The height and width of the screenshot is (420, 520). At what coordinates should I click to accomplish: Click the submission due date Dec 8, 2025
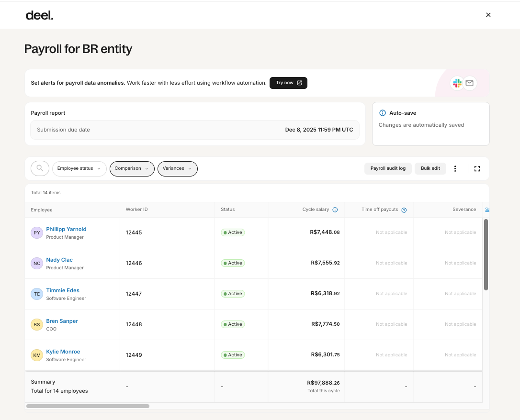pos(319,130)
